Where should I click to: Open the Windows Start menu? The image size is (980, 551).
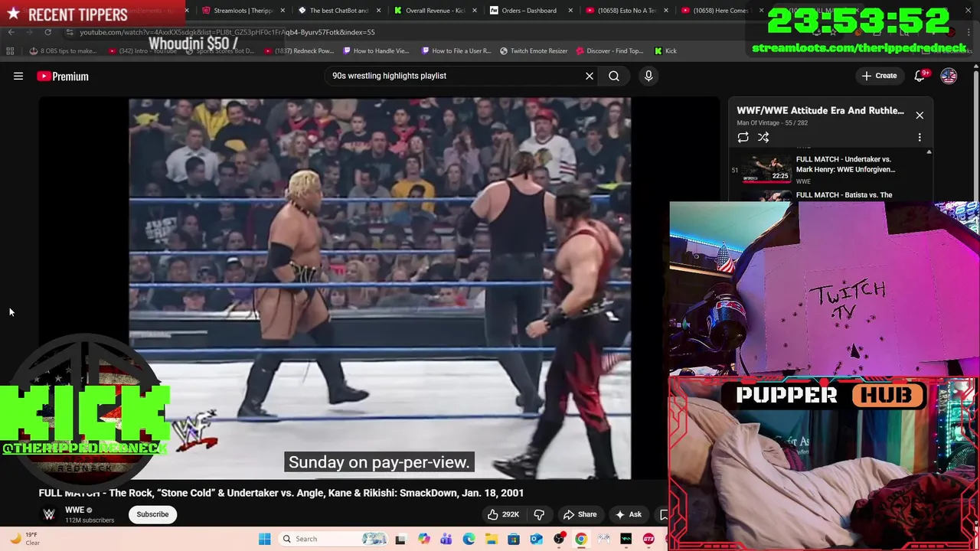[x=264, y=539]
